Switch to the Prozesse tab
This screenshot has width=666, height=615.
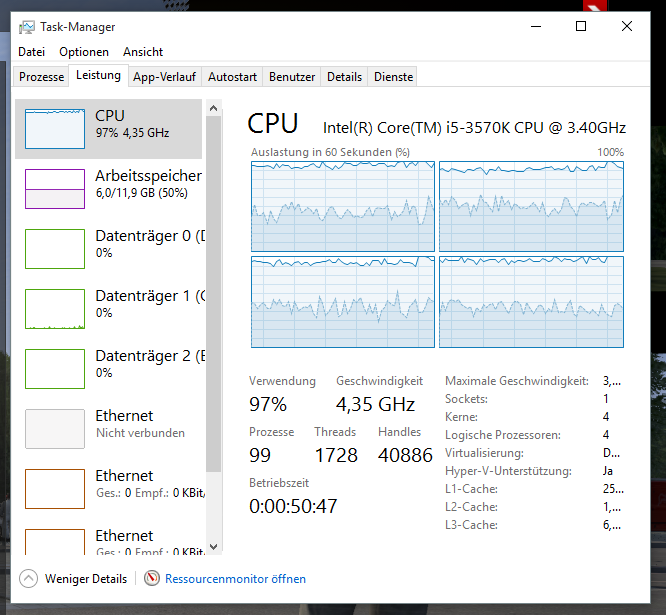click(41, 76)
